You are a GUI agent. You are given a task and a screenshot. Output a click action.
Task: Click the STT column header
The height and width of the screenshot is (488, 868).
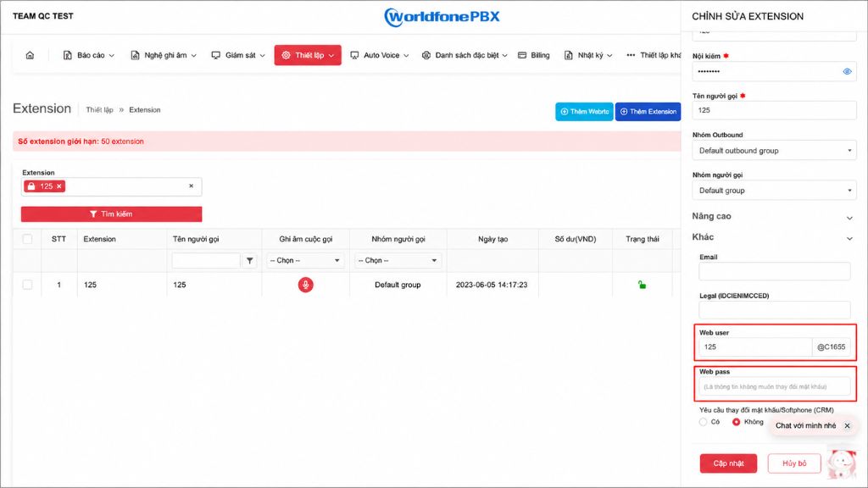pyautogui.click(x=58, y=239)
